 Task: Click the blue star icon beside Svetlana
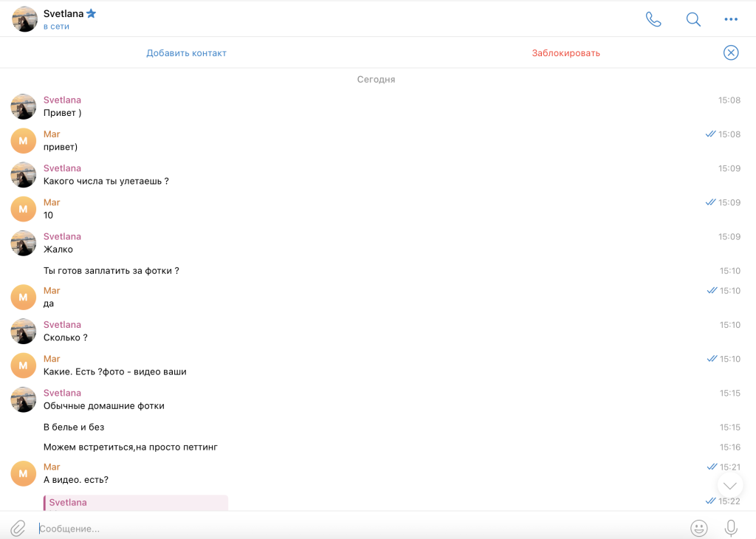pyautogui.click(x=92, y=13)
